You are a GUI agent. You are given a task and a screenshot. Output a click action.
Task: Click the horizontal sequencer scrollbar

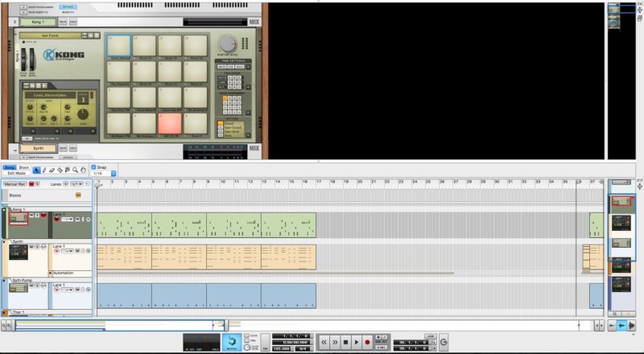click(x=119, y=325)
